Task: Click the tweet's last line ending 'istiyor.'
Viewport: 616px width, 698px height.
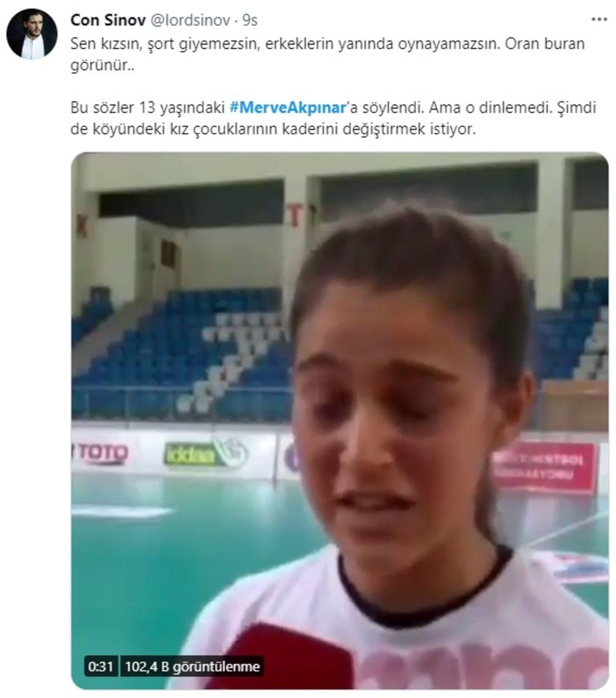Action: click(274, 129)
